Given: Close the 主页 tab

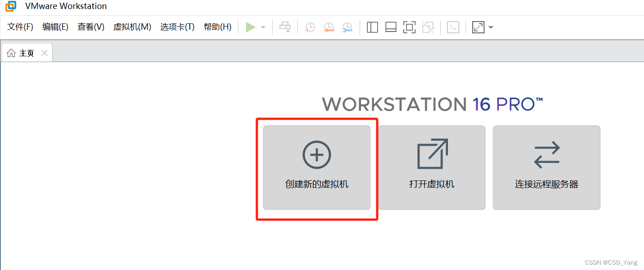Looking at the screenshot, I should pyautogui.click(x=44, y=53).
